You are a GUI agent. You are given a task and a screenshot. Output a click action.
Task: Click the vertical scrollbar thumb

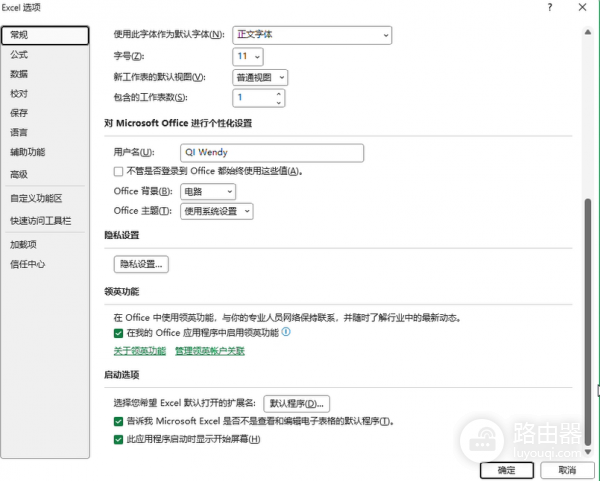coord(588,321)
